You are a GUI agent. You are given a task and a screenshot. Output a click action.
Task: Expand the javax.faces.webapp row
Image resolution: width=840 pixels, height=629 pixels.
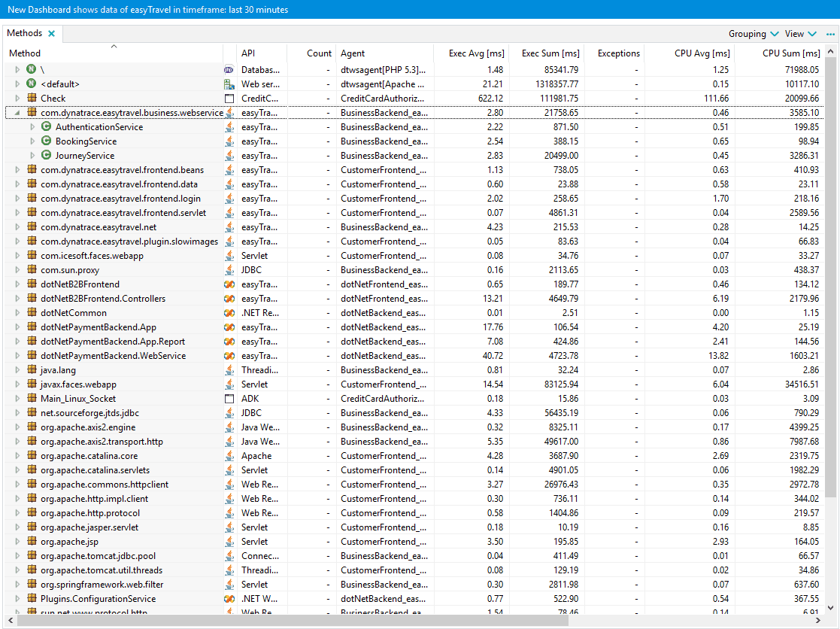pos(17,384)
